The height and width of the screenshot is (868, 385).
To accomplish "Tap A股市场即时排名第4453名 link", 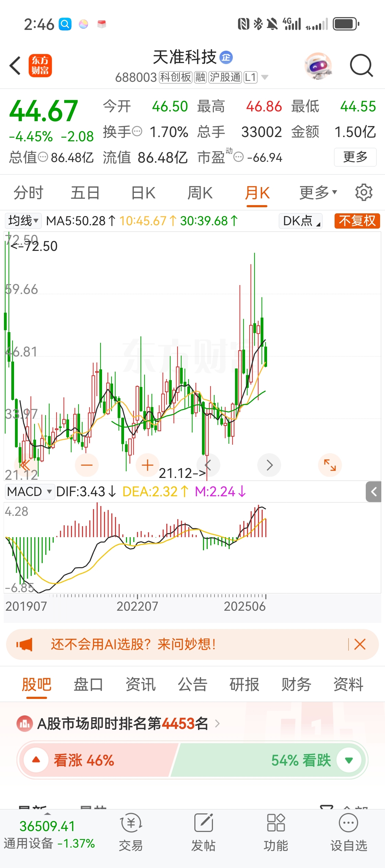I will 123,723.
